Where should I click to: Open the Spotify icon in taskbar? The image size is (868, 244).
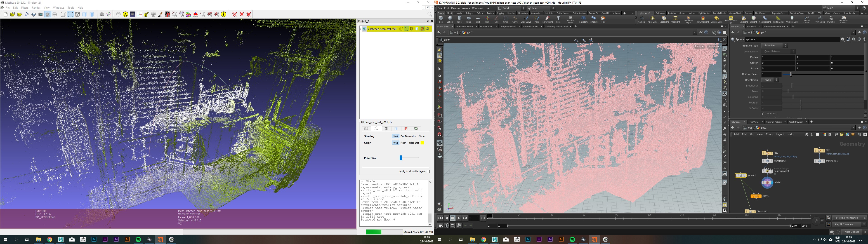click(x=138, y=239)
